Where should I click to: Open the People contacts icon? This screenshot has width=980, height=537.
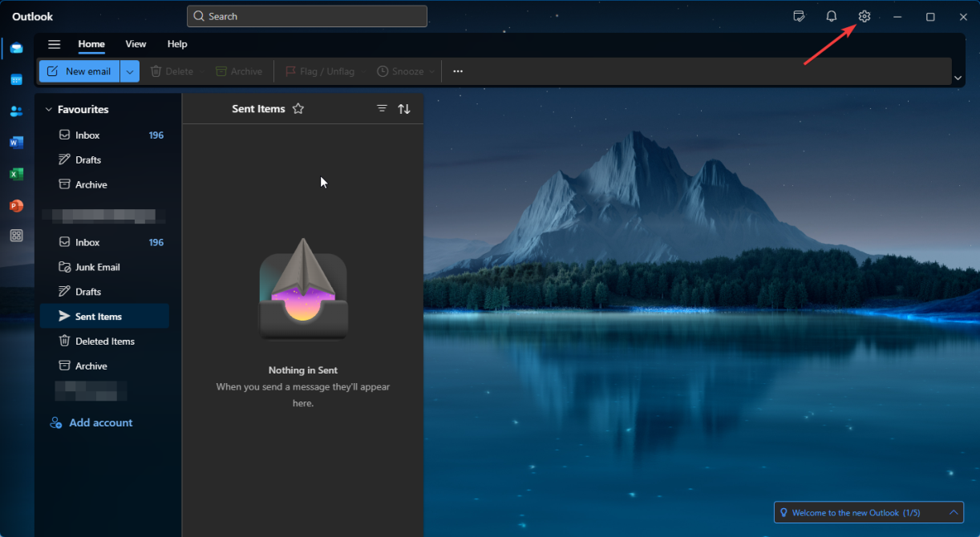[16, 111]
